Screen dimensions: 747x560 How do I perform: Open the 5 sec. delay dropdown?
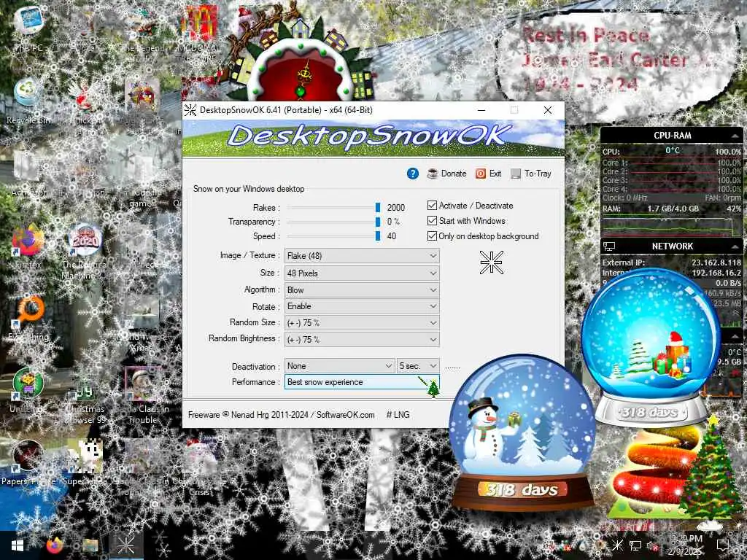418,366
